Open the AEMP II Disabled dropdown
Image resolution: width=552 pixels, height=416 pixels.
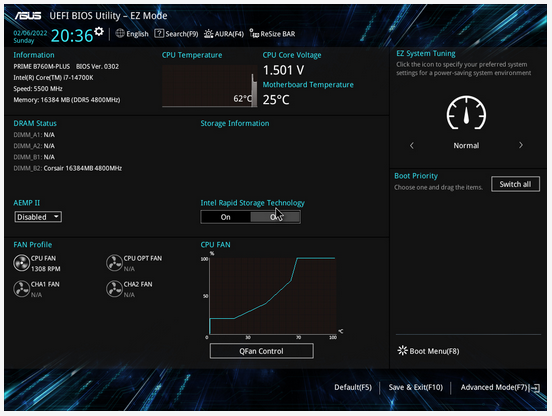click(x=38, y=217)
